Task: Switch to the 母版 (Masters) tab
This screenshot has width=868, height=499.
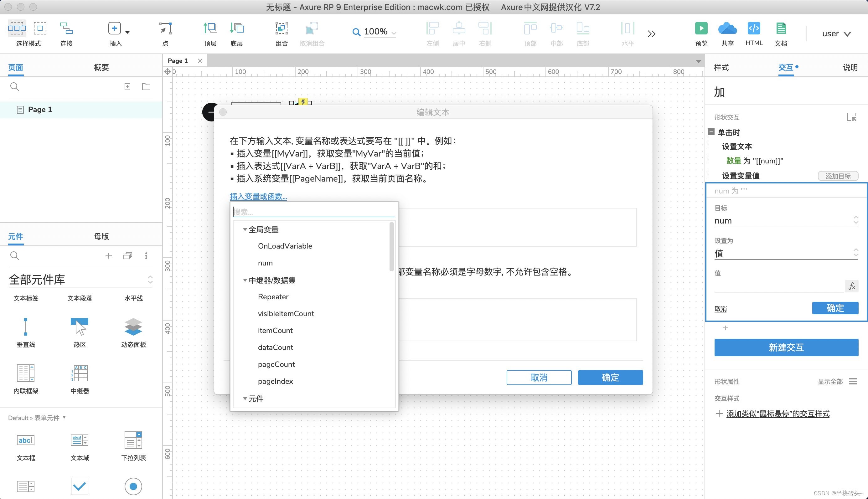Action: (x=101, y=236)
